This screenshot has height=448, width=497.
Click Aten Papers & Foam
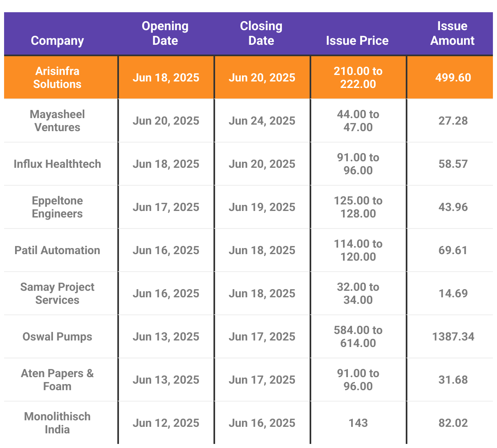[57, 380]
